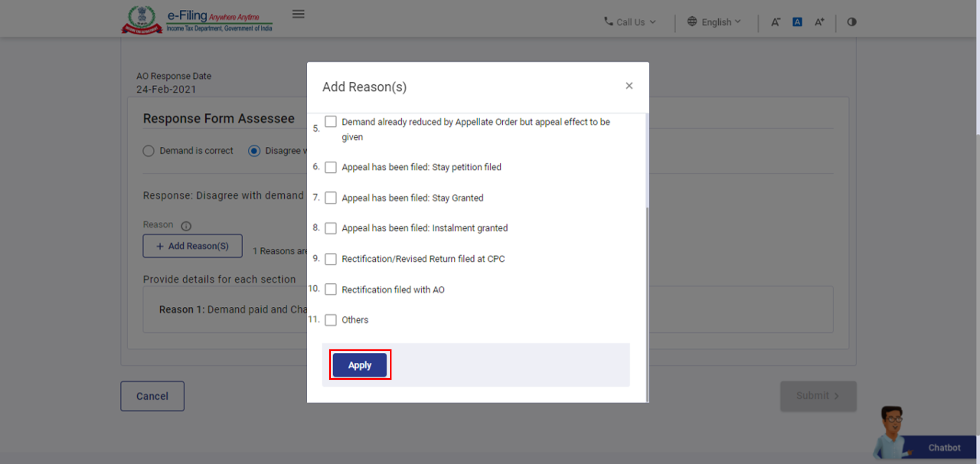Expand the Call Us dropdown
The width and height of the screenshot is (980, 464).
click(630, 22)
